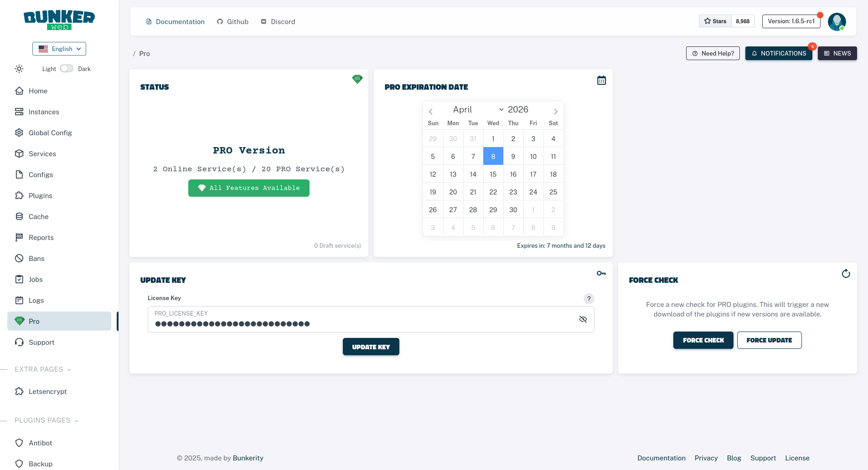
Task: Go to previous month in calendar
Action: [431, 112]
